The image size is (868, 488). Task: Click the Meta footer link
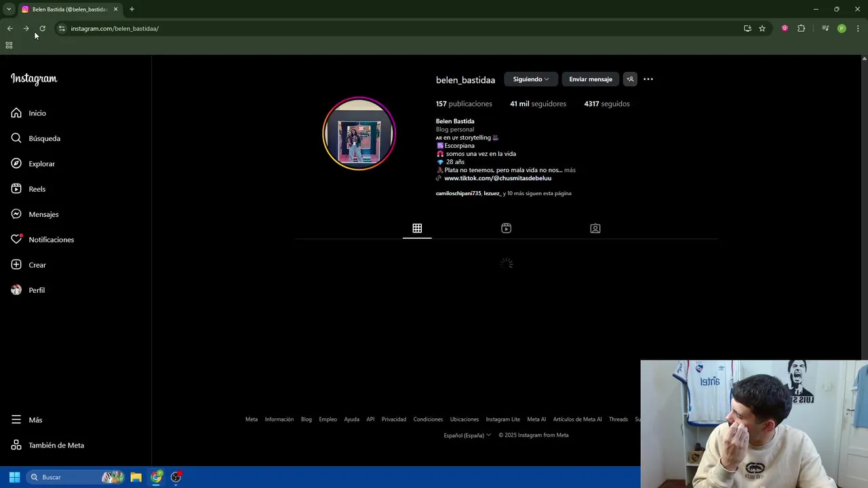(252, 420)
